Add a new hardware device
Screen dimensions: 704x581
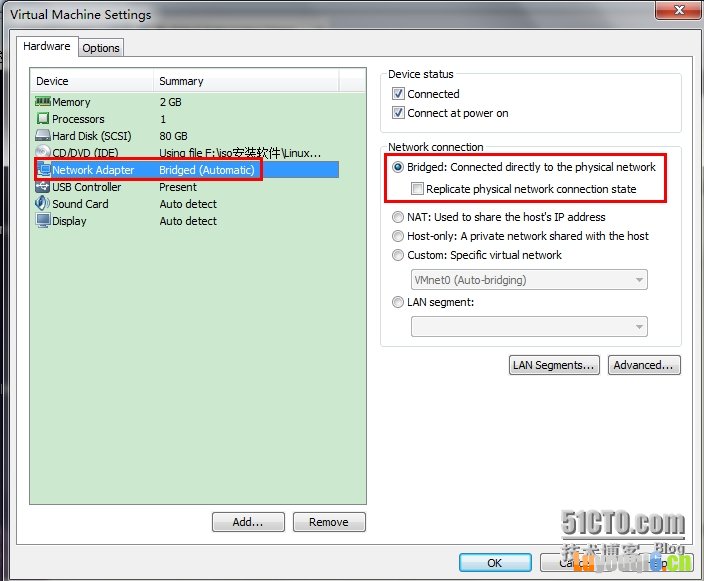[248, 522]
